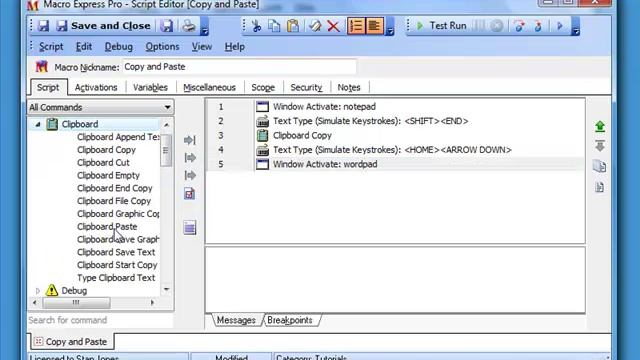Click the second insert-arrow icon below it
Image resolution: width=640 pixels, height=360 pixels.
pos(190,158)
